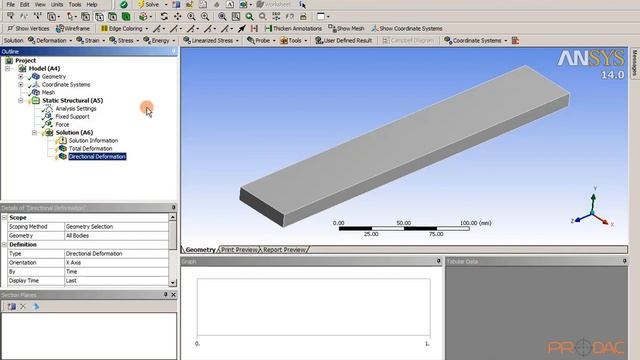Click the Scoping Method value field
This screenshot has height=360, width=640.
(x=116, y=227)
